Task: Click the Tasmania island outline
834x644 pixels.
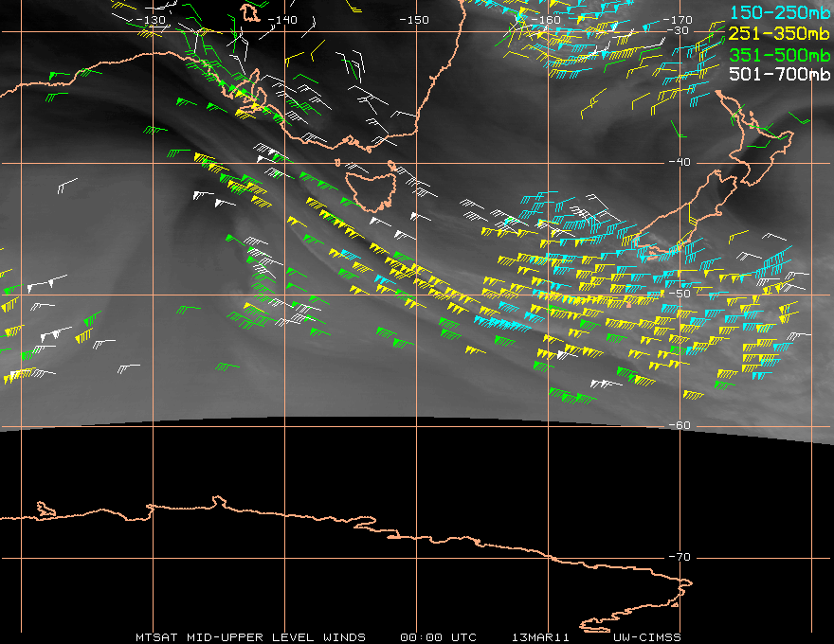Action: click(371, 190)
